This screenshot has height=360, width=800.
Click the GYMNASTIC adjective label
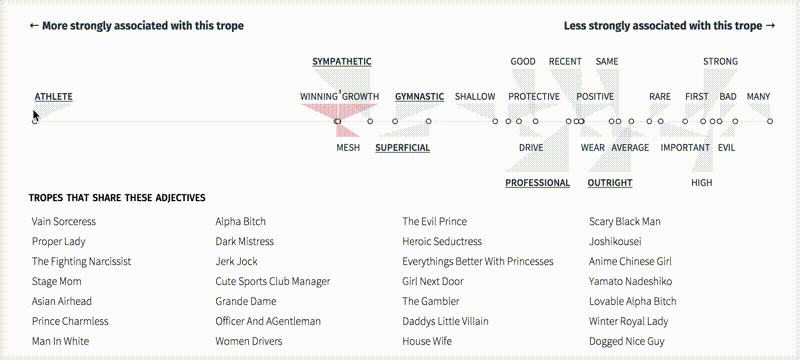pyautogui.click(x=419, y=96)
